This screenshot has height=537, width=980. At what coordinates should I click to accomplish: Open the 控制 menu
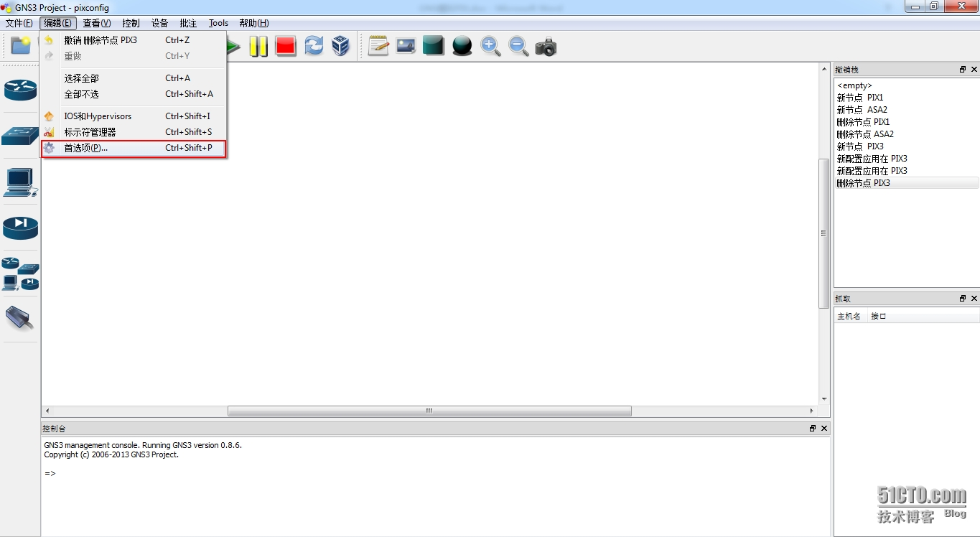click(131, 23)
